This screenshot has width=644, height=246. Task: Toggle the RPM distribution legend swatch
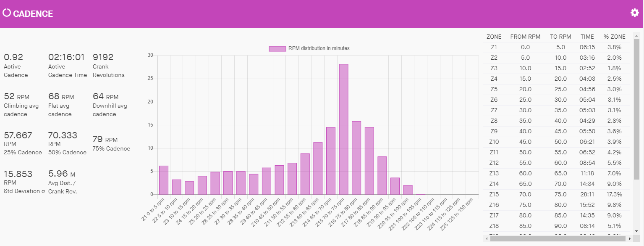[x=277, y=48]
